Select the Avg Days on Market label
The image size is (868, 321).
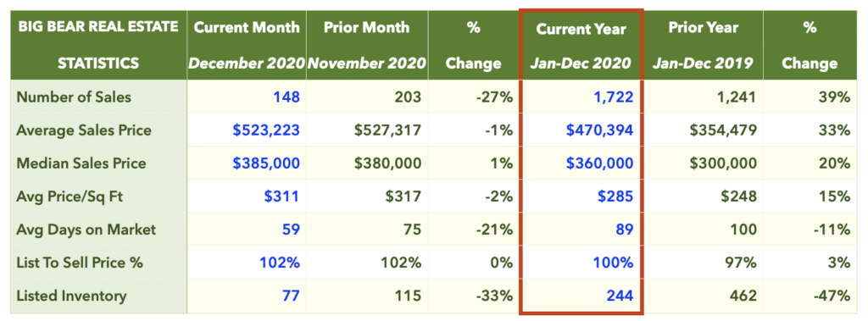pyautogui.click(x=86, y=230)
